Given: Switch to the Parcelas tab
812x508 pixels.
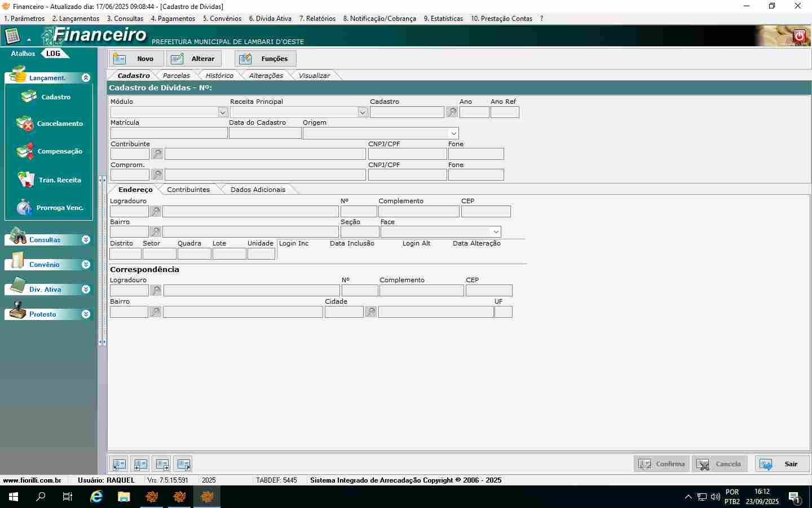Looking at the screenshot, I should (176, 76).
